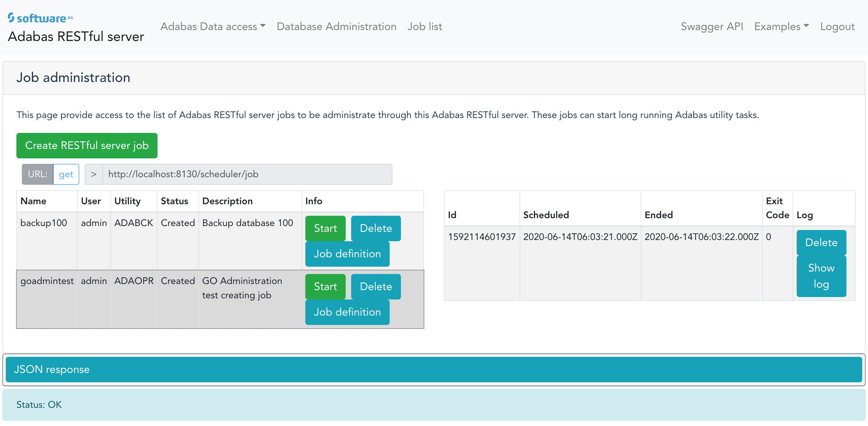This screenshot has height=426, width=868.
Task: Expand the Examples menu
Action: click(781, 27)
